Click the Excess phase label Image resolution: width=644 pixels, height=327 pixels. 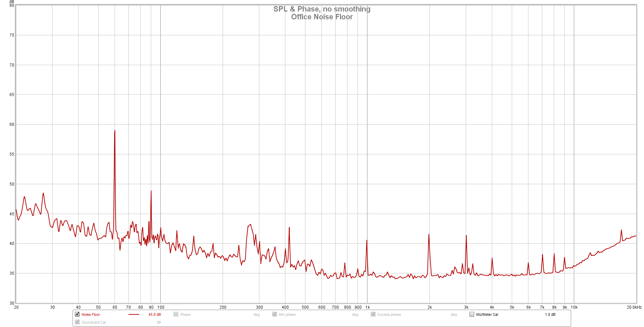pos(389,314)
